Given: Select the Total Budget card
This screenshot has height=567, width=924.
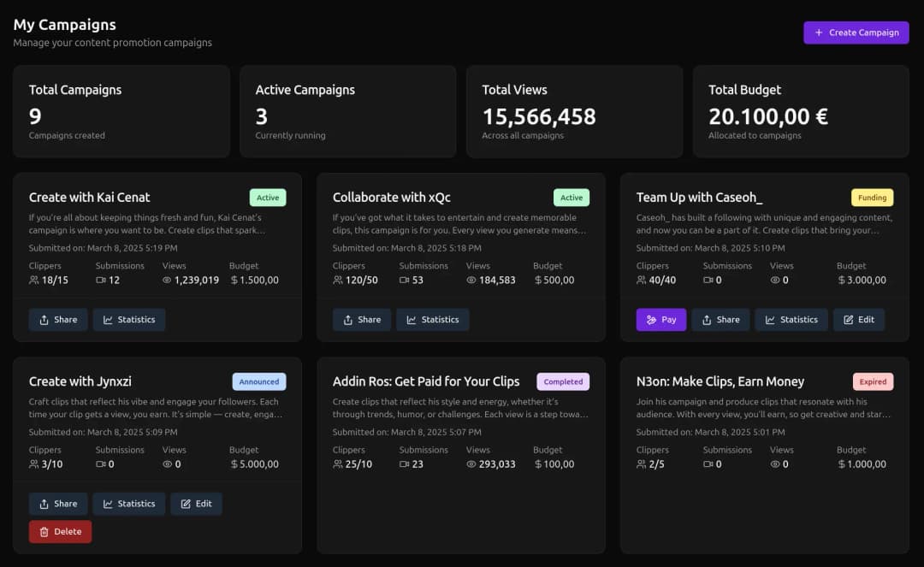Looking at the screenshot, I should (801, 111).
